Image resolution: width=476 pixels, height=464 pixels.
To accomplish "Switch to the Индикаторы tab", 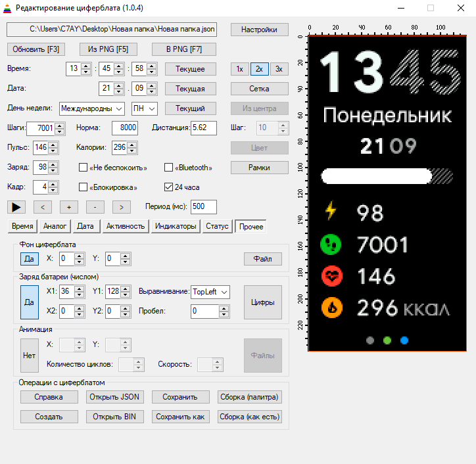I will click(176, 226).
